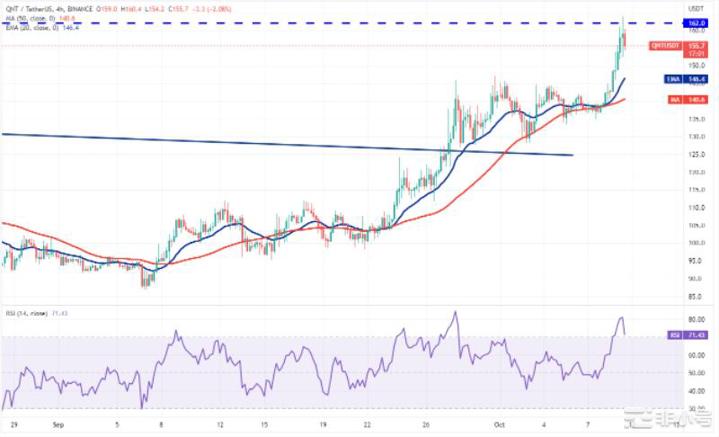Click the blue 162.0 price level tag
Screen dimensions: 719x437
point(665,21)
